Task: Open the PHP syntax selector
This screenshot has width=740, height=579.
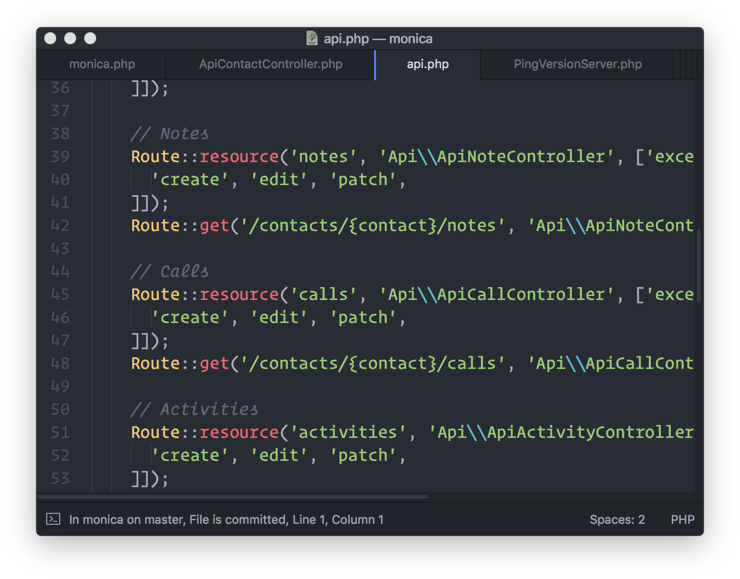Action: point(682,519)
